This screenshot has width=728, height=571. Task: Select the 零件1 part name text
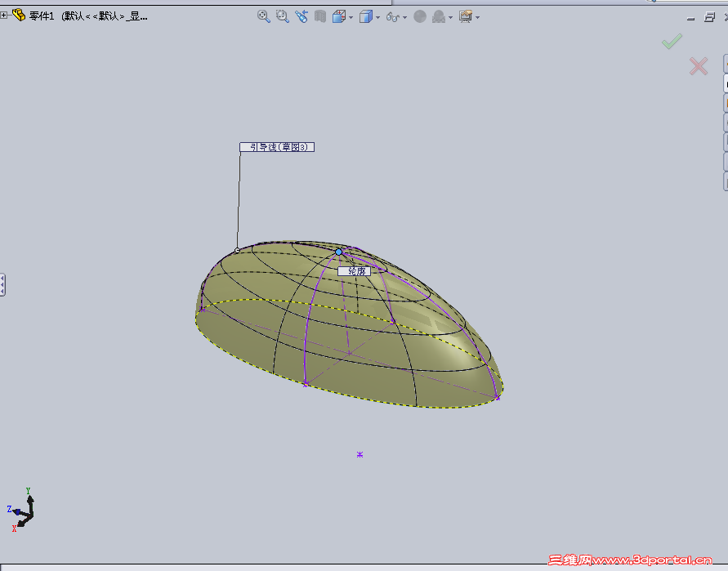(42, 16)
